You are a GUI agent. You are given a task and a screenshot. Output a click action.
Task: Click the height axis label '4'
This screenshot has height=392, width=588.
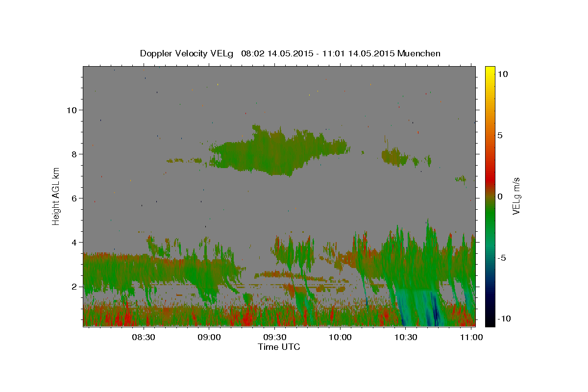point(74,243)
